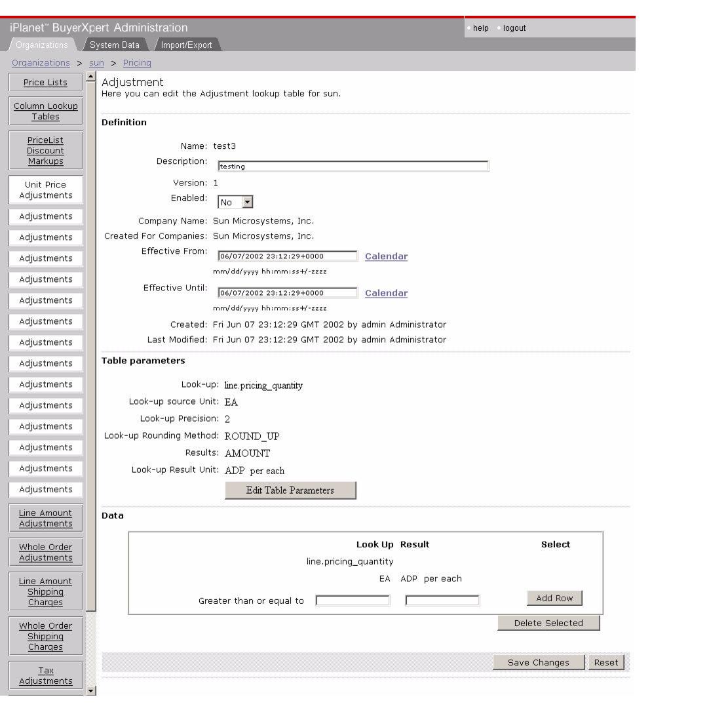728x714 pixels.
Task: Open Line Amount Shipping Charges item
Action: click(45, 592)
